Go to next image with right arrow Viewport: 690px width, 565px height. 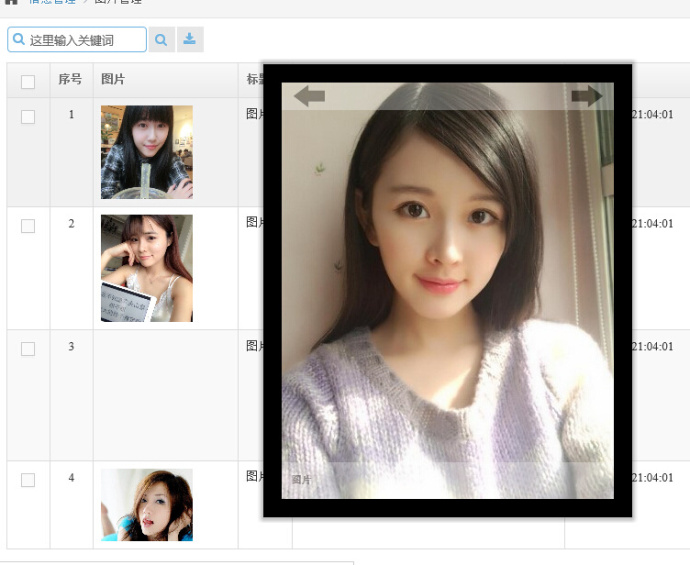tap(587, 95)
